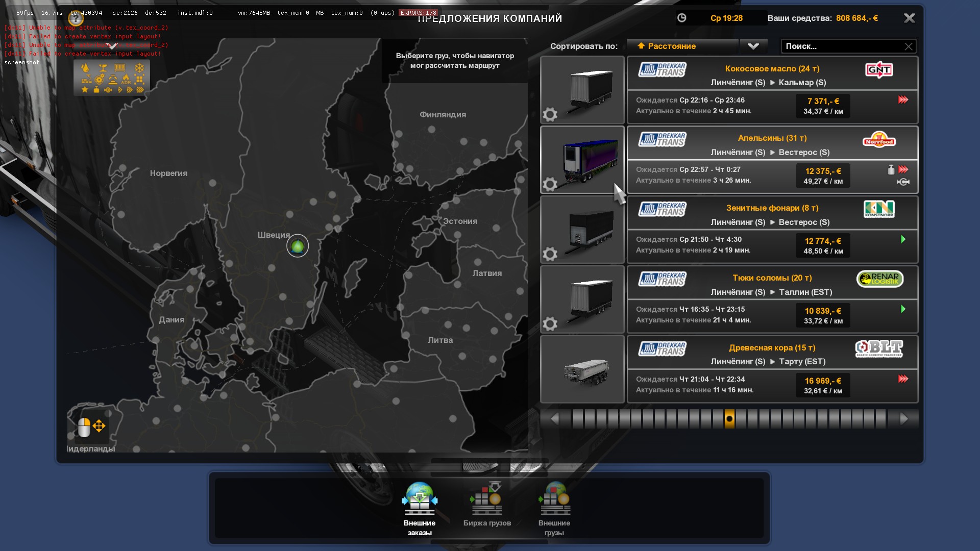The height and width of the screenshot is (551, 980).
Task: Click the bell-shaped cargo filter icon
Action: coord(113,79)
